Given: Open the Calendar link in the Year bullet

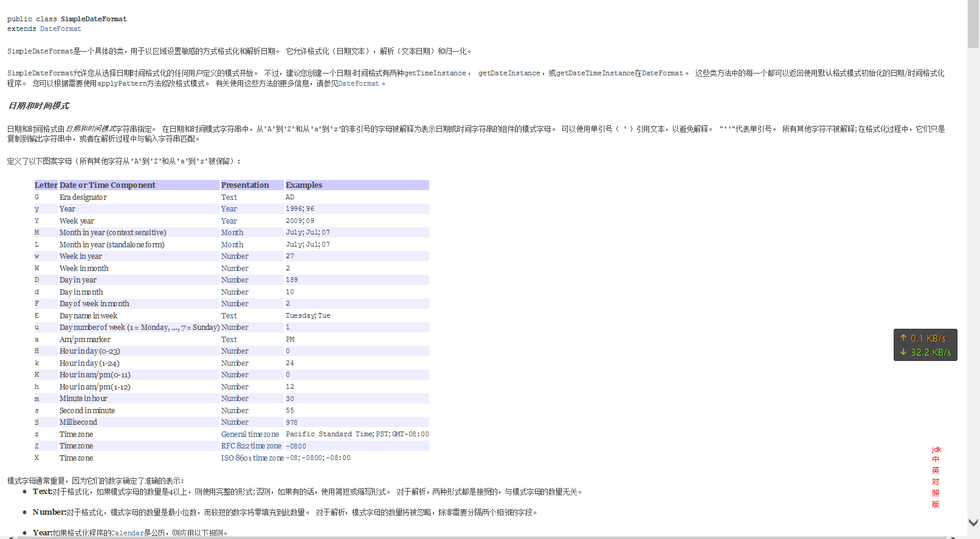Looking at the screenshot, I should (x=127, y=533).
